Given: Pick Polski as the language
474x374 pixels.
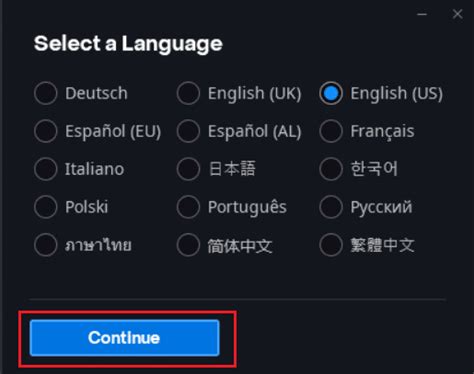Looking at the screenshot, I should click(46, 207).
